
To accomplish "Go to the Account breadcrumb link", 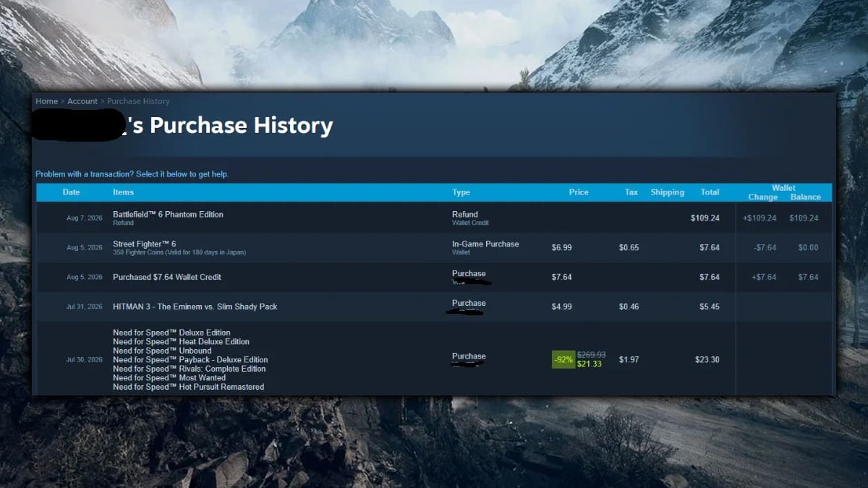I will [x=82, y=101].
